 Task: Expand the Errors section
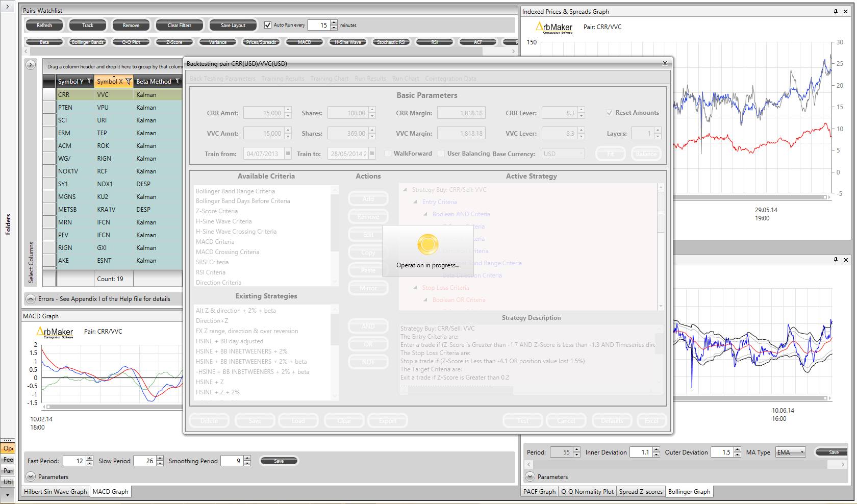pyautogui.click(x=31, y=299)
